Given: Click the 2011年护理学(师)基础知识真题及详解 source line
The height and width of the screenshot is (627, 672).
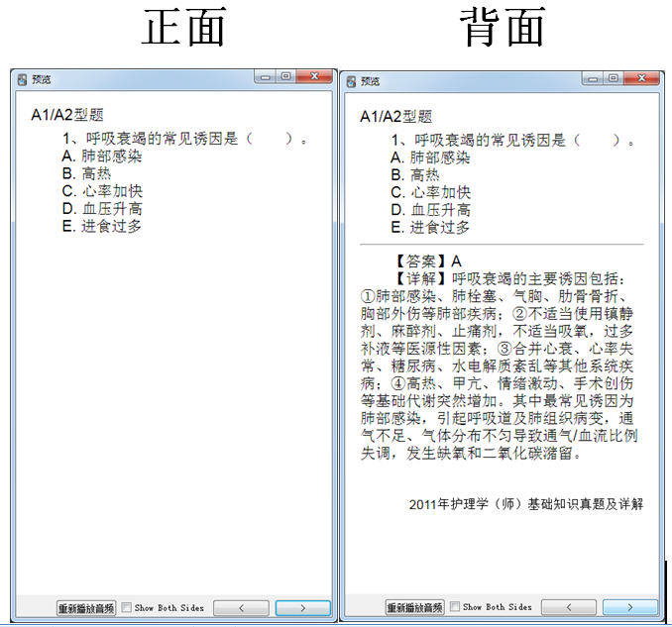Looking at the screenshot, I should point(526,504).
